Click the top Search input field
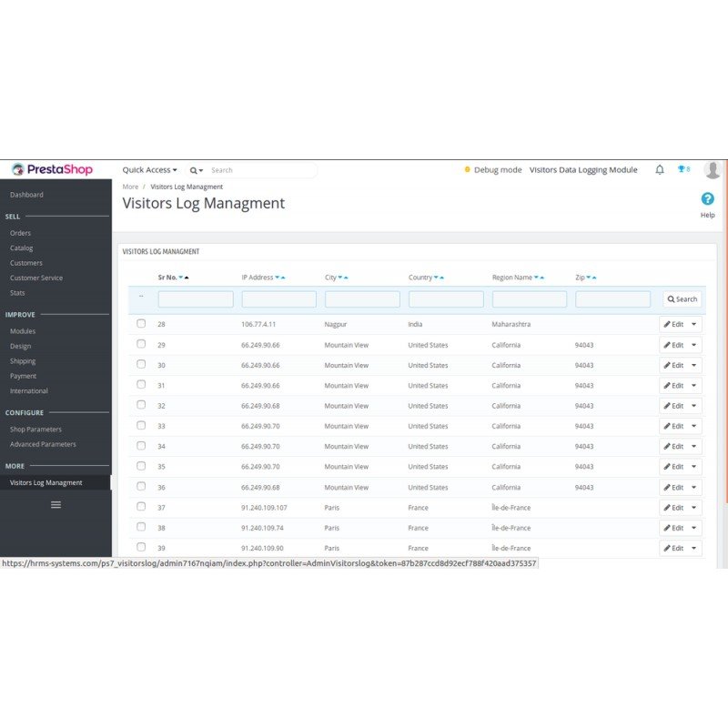The image size is (728, 728). coord(262,170)
